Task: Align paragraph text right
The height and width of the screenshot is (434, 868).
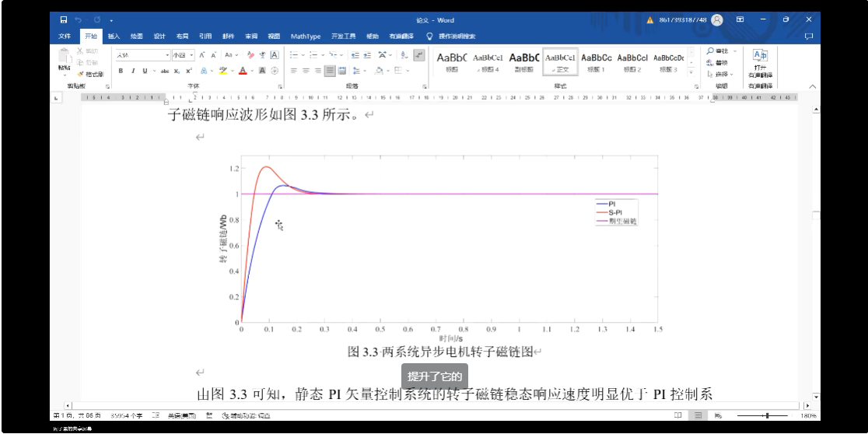Action: (318, 71)
